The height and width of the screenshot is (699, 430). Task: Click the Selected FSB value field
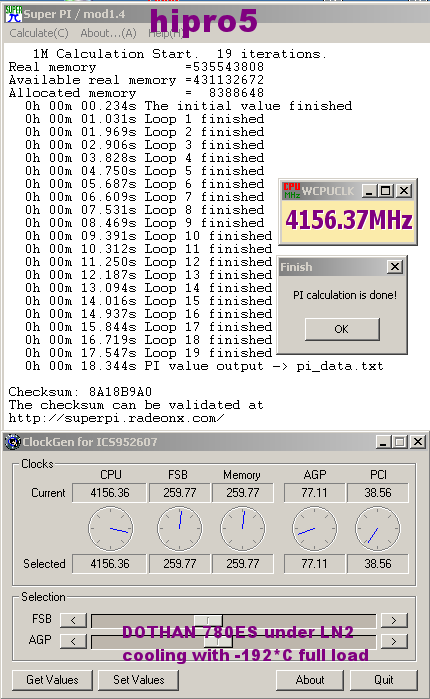(179, 564)
